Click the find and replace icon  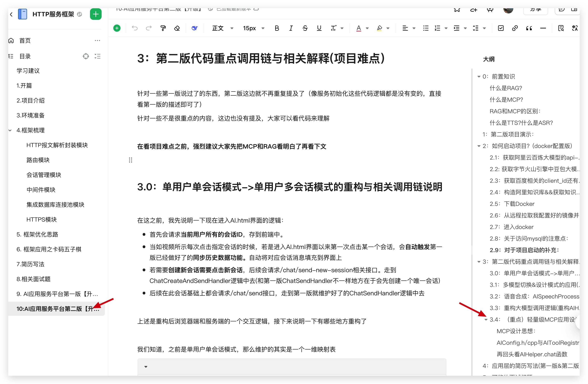click(x=561, y=28)
